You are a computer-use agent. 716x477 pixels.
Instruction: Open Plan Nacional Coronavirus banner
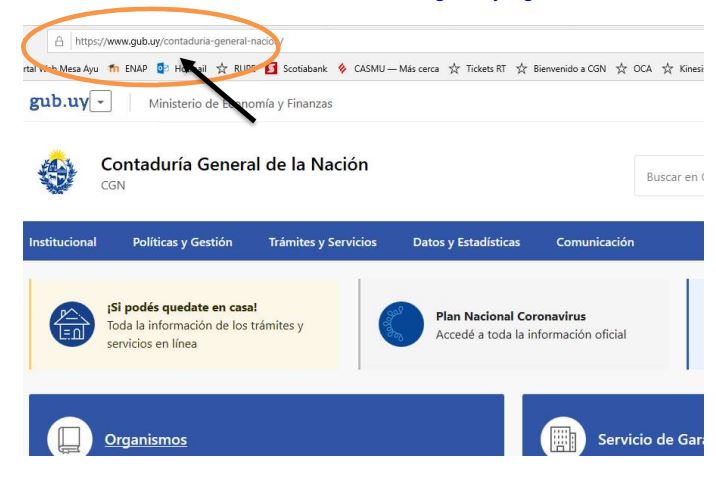(515, 324)
